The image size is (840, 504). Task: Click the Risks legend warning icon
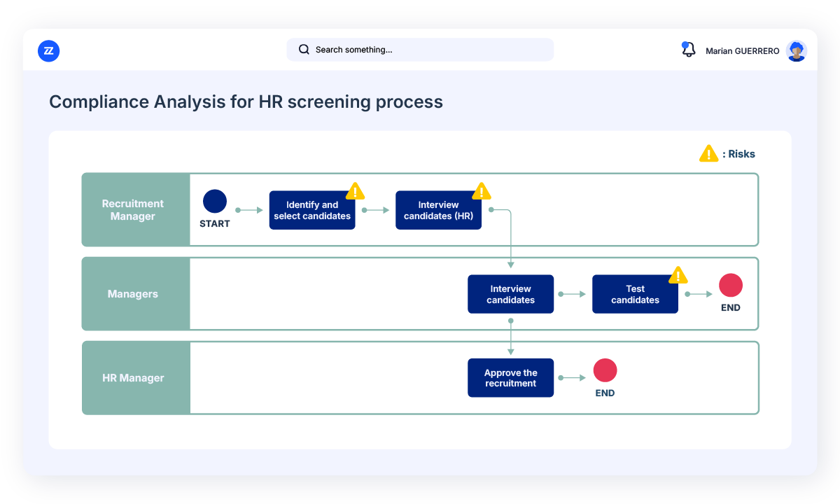(x=708, y=153)
